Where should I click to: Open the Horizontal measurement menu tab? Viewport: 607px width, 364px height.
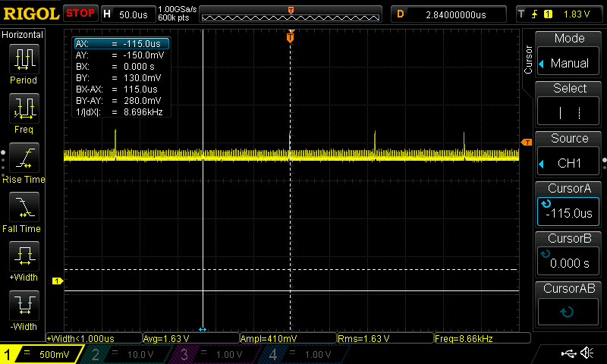[x=23, y=35]
